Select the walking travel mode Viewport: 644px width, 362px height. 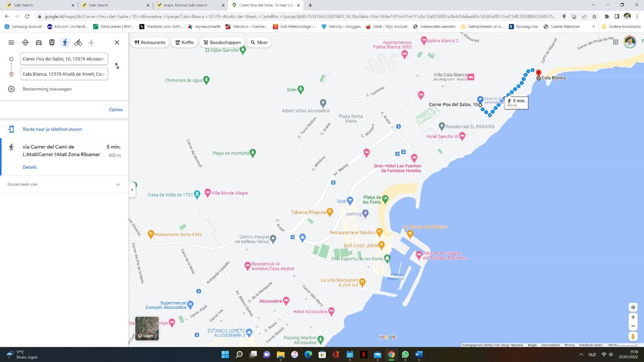click(x=65, y=42)
